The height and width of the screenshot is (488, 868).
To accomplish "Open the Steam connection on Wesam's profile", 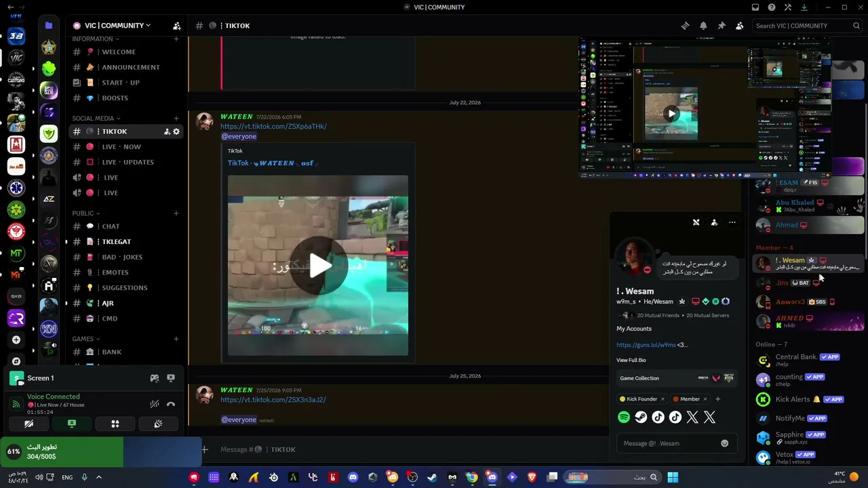I will pyautogui.click(x=641, y=418).
